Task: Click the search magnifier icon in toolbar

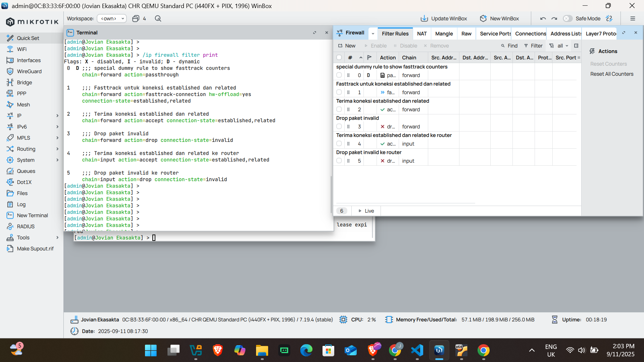Action: tap(158, 18)
